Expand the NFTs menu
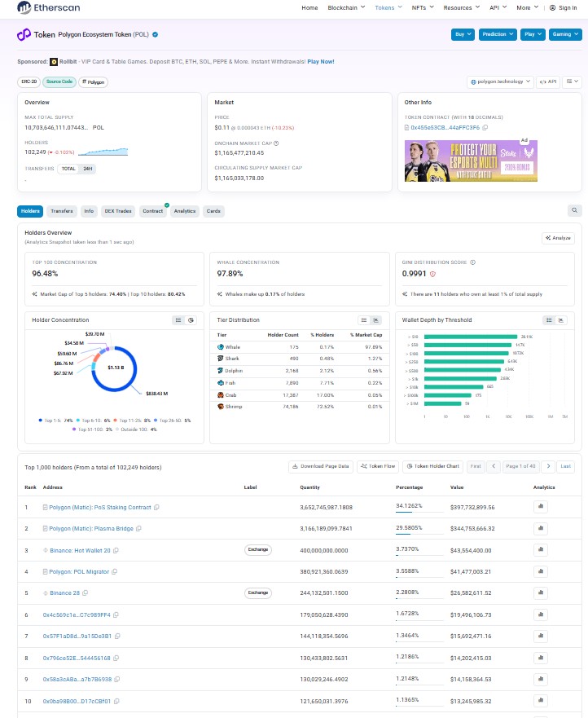 (x=423, y=8)
